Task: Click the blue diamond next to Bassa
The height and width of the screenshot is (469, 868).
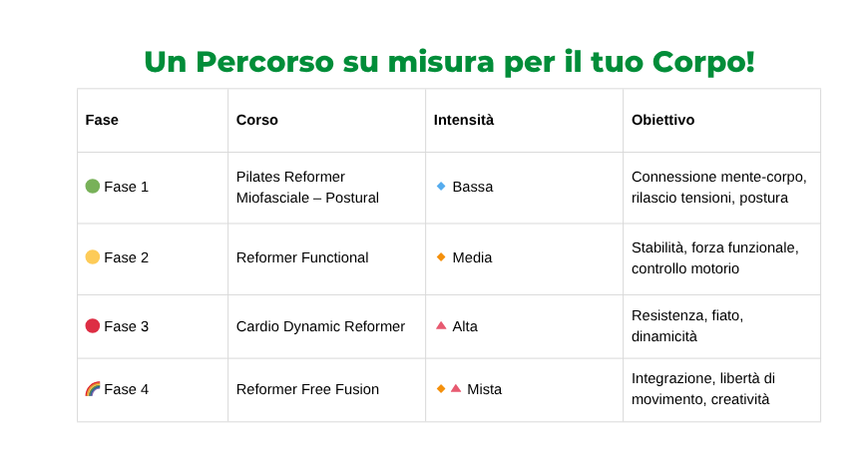Action: [x=441, y=186]
